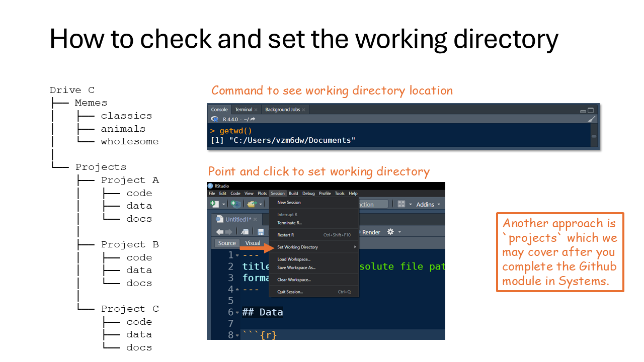Select Restart R from the Session menu
This screenshot has width=644, height=362.
(286, 235)
